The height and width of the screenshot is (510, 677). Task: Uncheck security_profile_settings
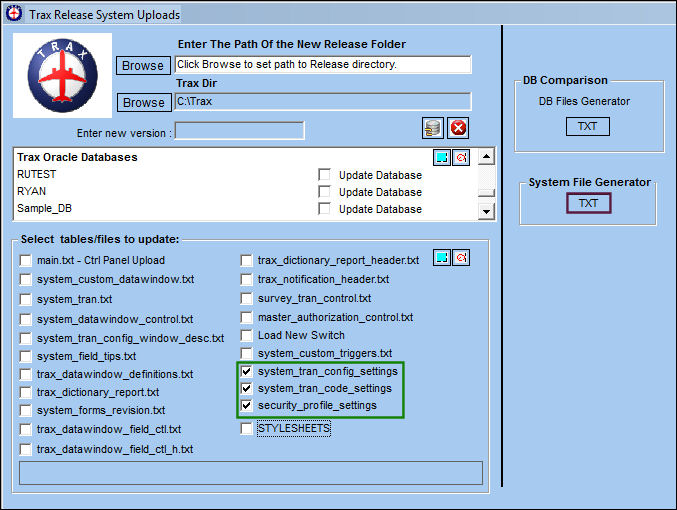pyautogui.click(x=247, y=405)
